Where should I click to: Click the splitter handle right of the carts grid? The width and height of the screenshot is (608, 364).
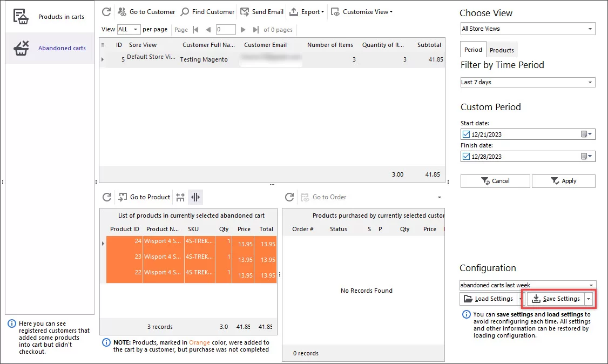coord(448,181)
